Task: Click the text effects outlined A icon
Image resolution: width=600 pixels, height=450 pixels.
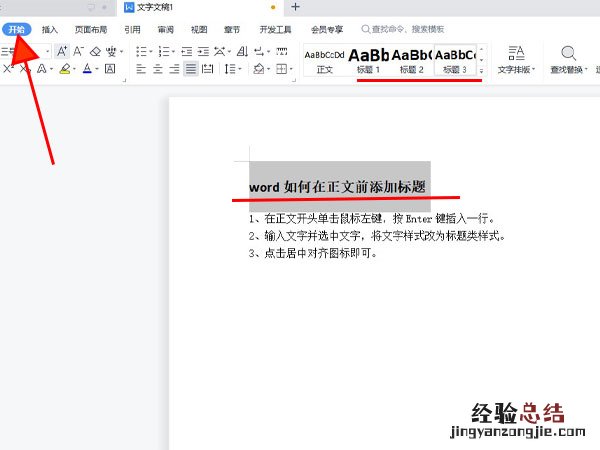Action: point(41,69)
